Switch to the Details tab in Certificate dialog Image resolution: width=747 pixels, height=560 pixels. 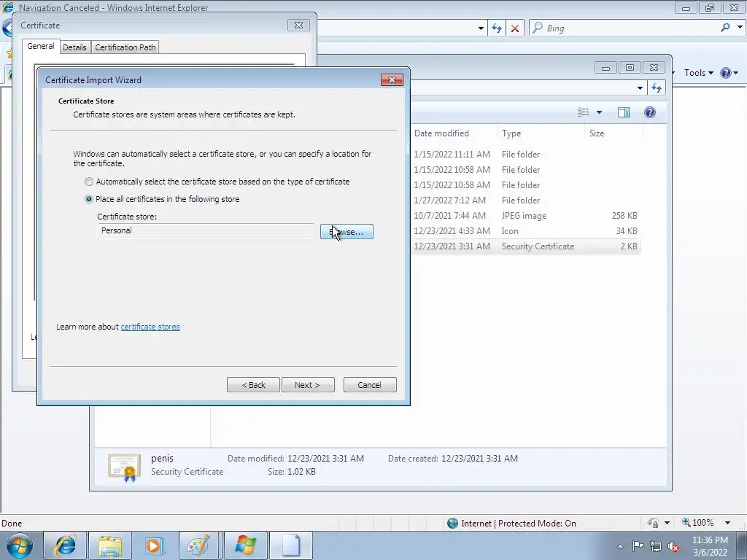click(x=75, y=47)
